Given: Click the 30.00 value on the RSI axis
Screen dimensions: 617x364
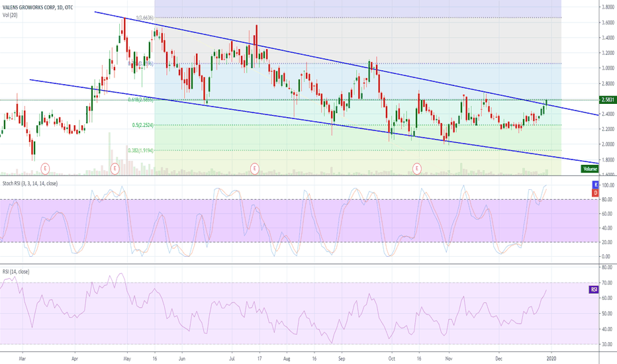Looking at the screenshot, I should coord(608,344).
